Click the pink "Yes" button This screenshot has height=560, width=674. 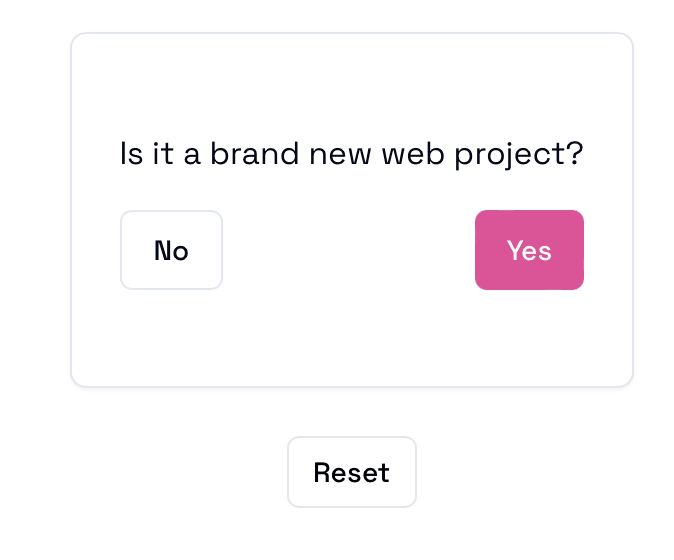coord(529,250)
